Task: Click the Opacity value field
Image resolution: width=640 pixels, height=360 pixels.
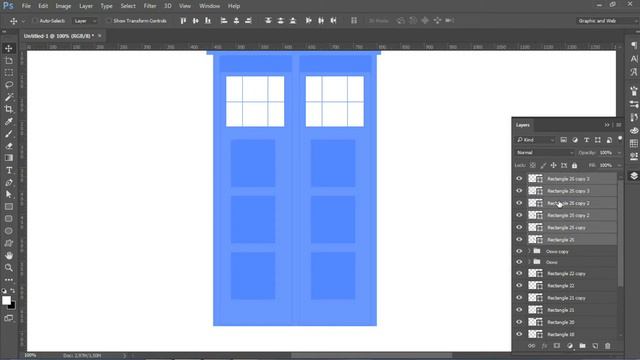Action: click(x=606, y=153)
